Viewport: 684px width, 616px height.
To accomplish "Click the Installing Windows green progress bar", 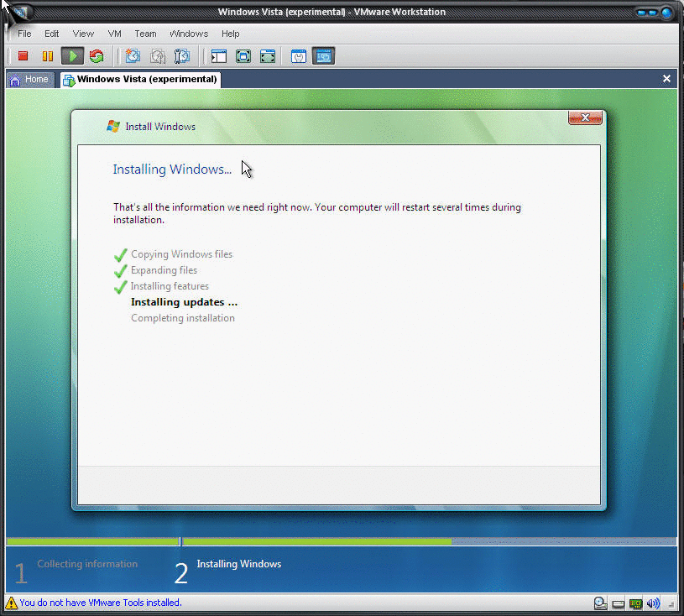I will (317, 542).
